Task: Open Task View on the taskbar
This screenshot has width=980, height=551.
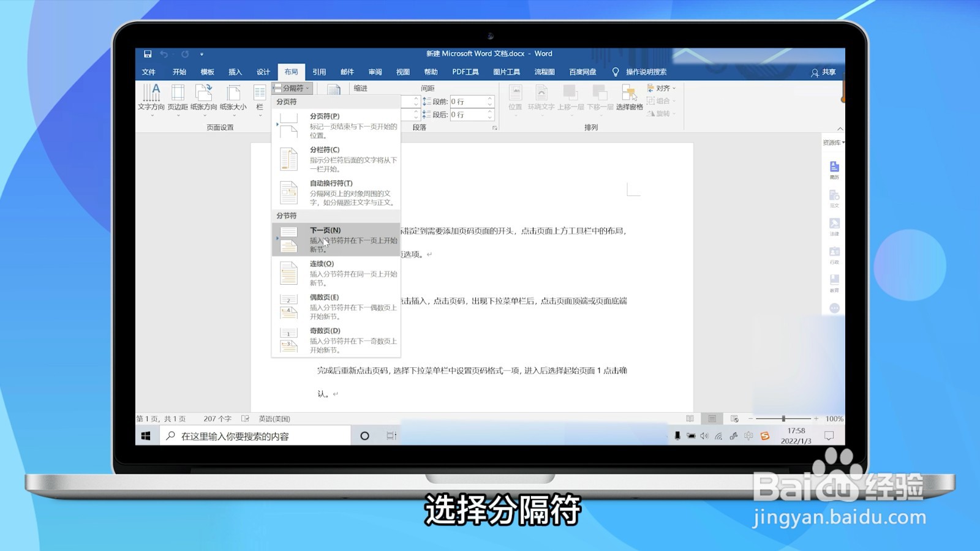Action: click(x=391, y=436)
